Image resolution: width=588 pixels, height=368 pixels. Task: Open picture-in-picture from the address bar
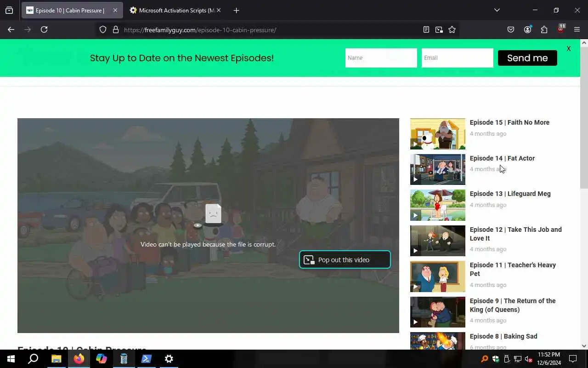click(x=439, y=29)
